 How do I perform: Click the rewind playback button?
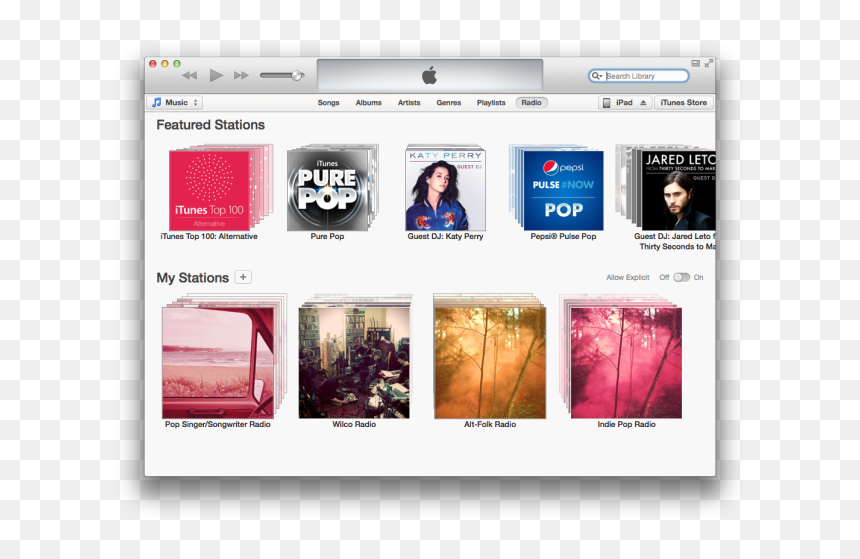point(190,76)
